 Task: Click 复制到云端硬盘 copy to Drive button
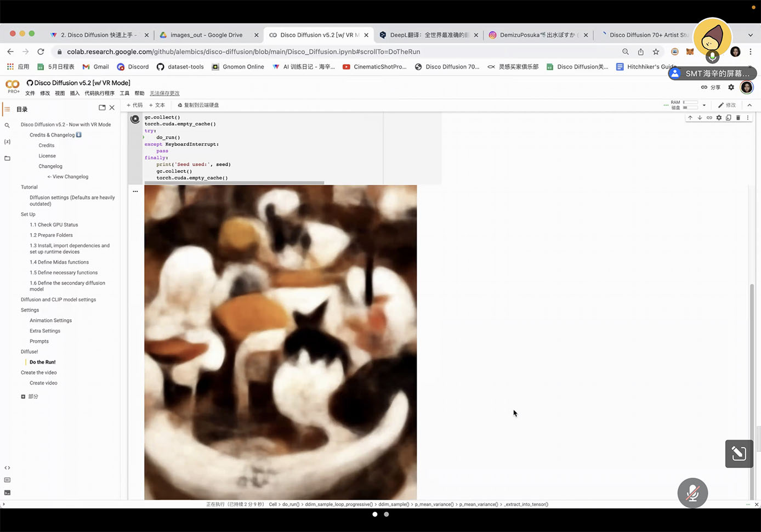[198, 105]
